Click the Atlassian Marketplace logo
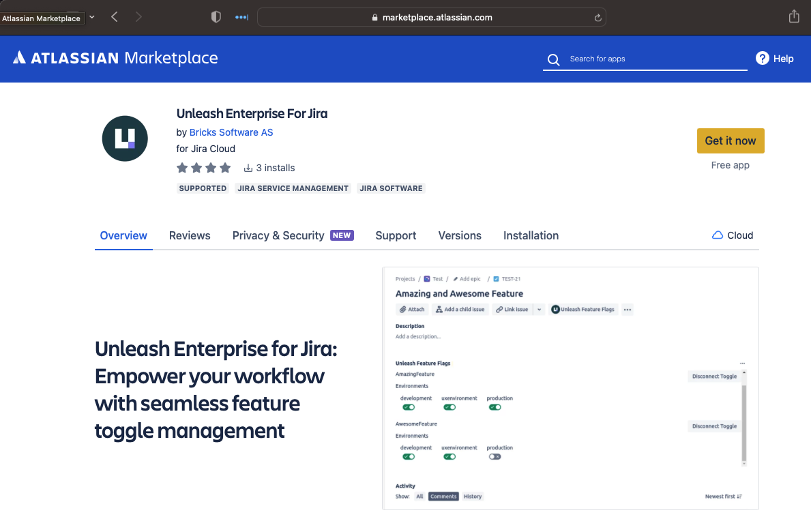 click(115, 58)
